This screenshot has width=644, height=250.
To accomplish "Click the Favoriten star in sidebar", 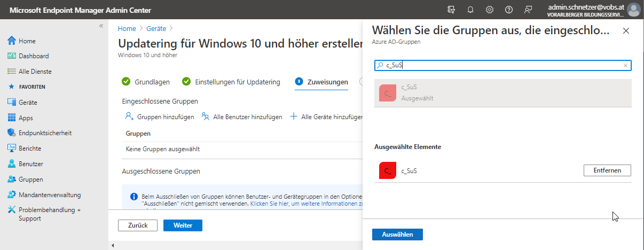I will [11, 87].
